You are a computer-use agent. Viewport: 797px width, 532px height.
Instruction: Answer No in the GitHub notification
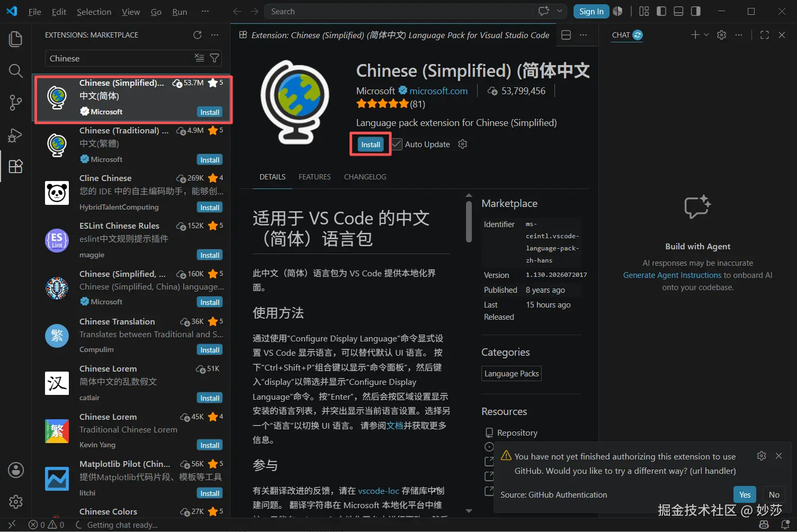tap(774, 494)
